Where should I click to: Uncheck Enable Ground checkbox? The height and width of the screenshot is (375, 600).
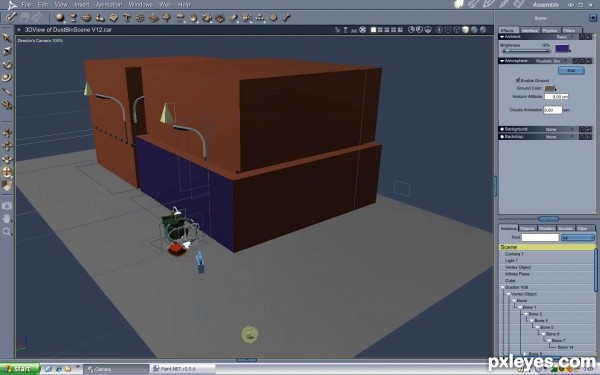(x=518, y=80)
